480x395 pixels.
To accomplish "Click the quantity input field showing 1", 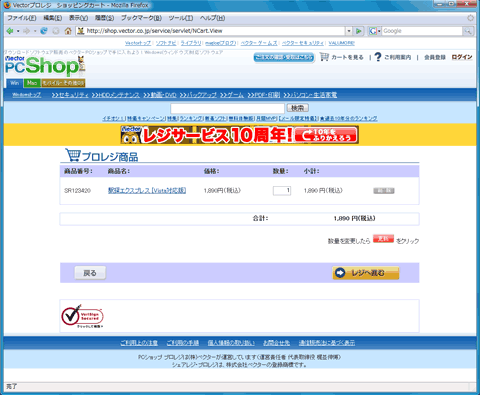I will [x=282, y=191].
